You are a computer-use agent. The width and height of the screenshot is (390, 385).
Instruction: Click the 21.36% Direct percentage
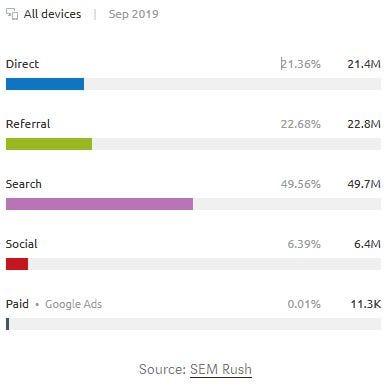coord(301,64)
